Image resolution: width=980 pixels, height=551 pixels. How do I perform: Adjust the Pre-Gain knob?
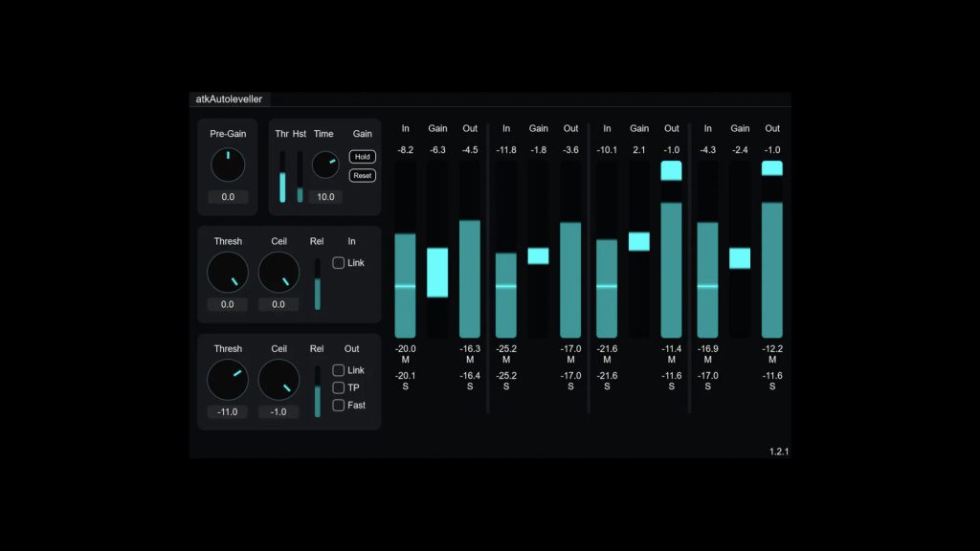pos(228,165)
